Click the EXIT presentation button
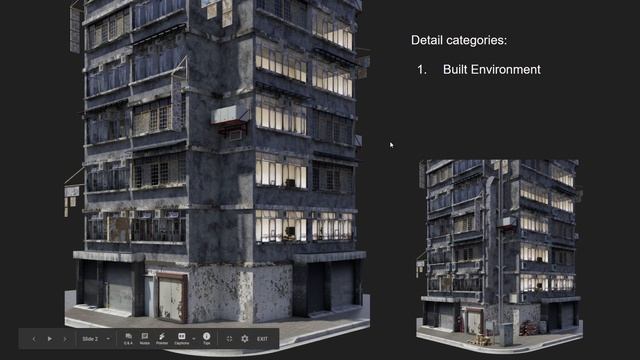Image resolution: width=640 pixels, height=360 pixels. coord(262,339)
